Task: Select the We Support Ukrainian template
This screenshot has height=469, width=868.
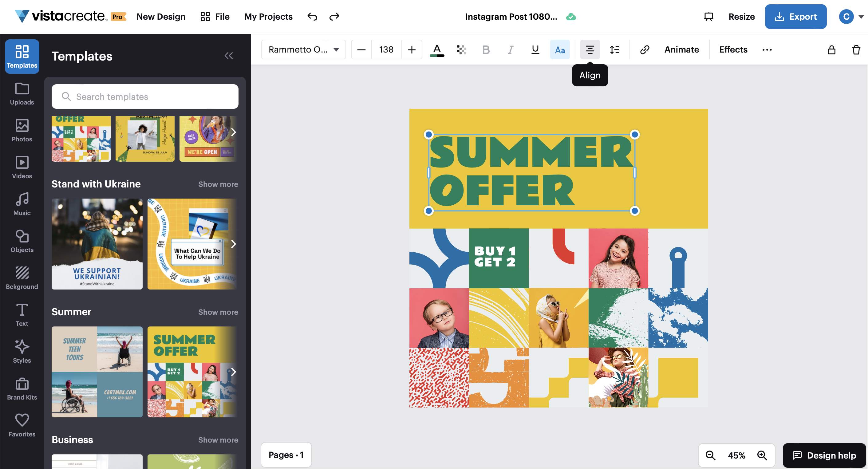Action: (x=97, y=244)
